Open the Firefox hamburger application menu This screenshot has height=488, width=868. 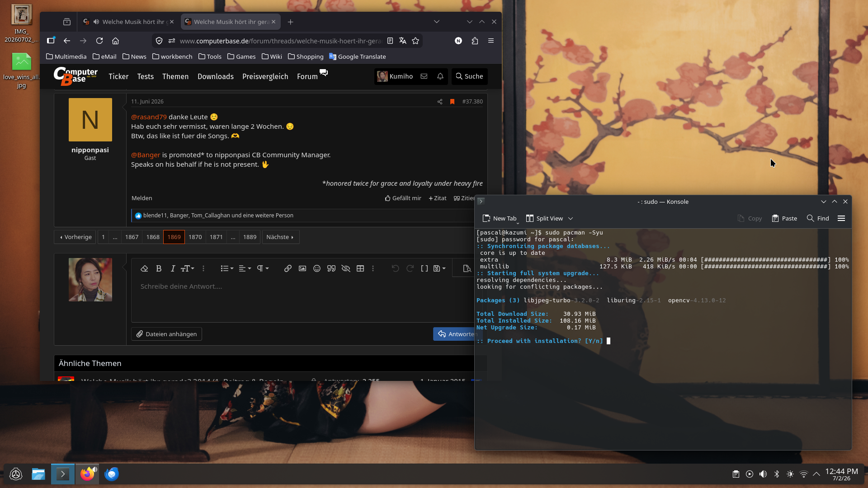click(491, 41)
